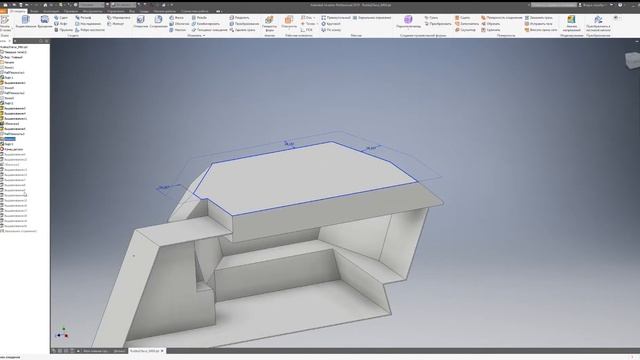Create a work Plane
The height and width of the screenshot is (360, 640).
click(x=289, y=22)
